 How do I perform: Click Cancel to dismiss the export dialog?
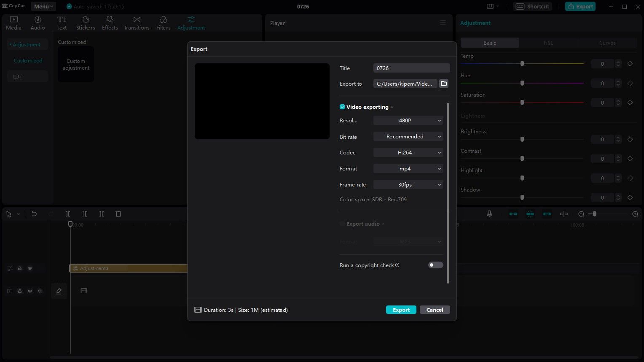[435, 309]
